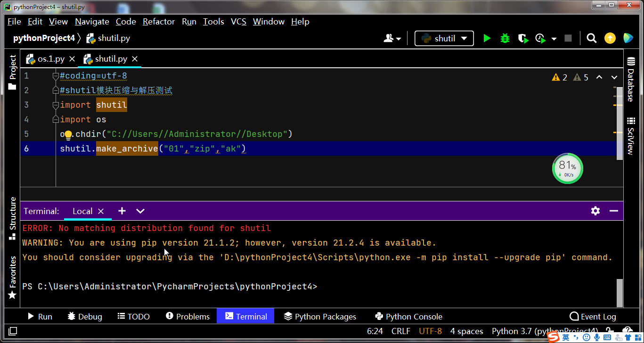Open the Refactor menu
Screen dimensions: 644x343
pos(159,22)
